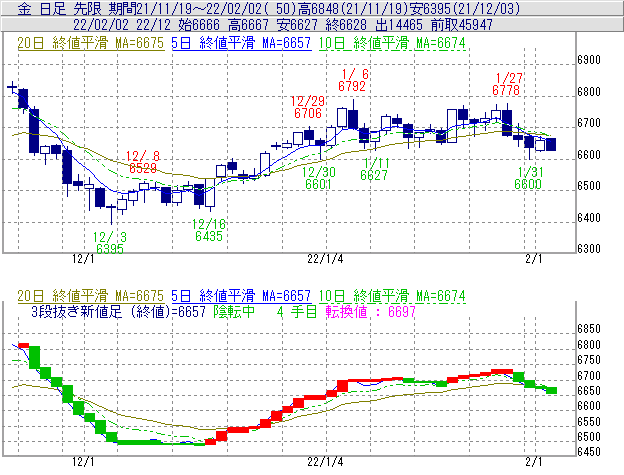This screenshot has width=624, height=475.
Task: Click the 22/1/4 date label under lower chart
Action: coord(325,461)
